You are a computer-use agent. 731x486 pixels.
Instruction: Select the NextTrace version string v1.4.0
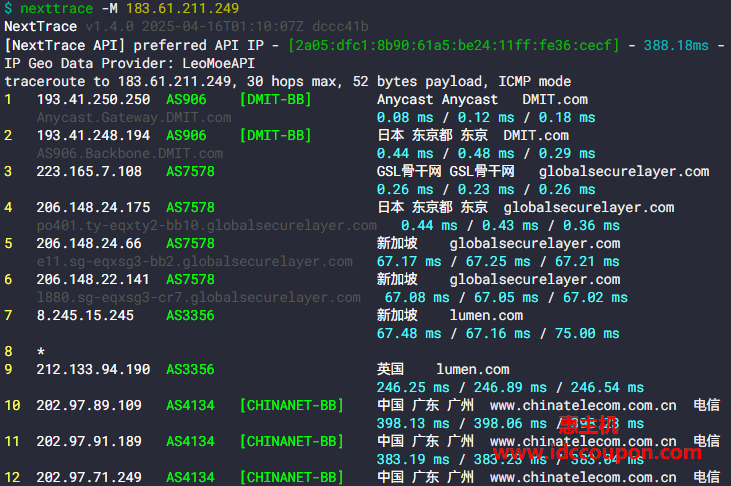110,27
